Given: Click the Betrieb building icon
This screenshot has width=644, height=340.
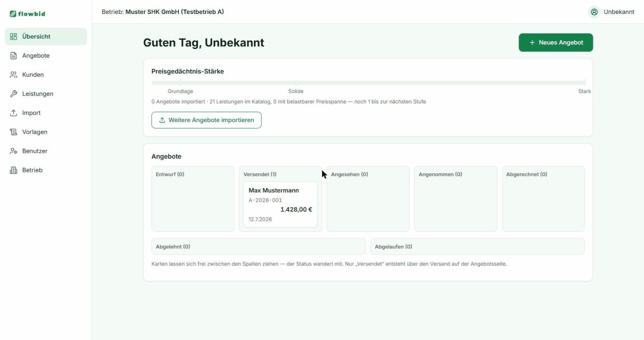Looking at the screenshot, I should pyautogui.click(x=14, y=170).
